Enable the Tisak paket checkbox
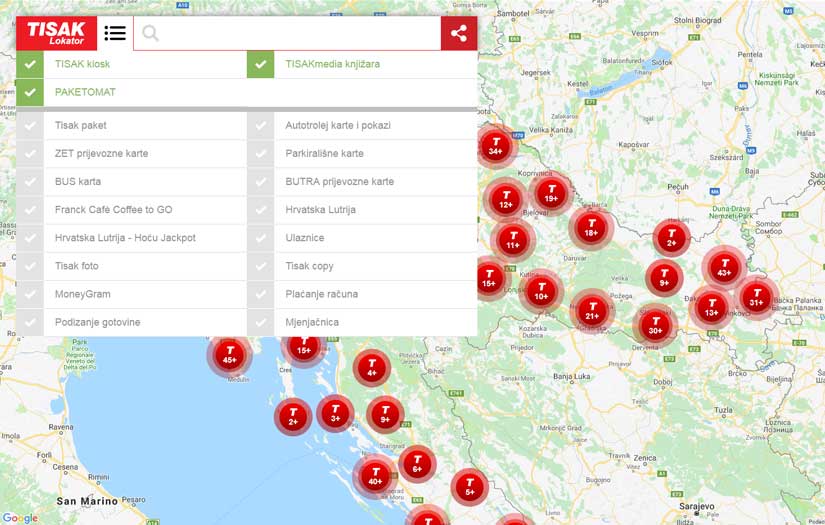The image size is (825, 525). (x=30, y=126)
